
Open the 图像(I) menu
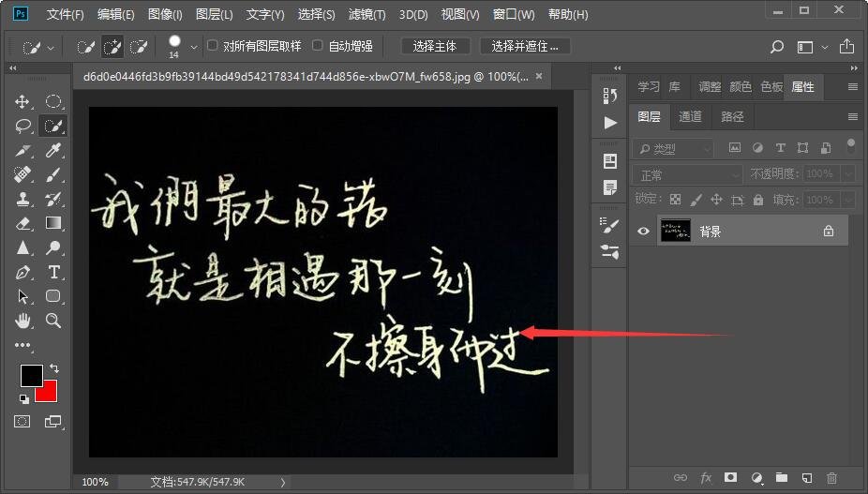pyautogui.click(x=165, y=14)
